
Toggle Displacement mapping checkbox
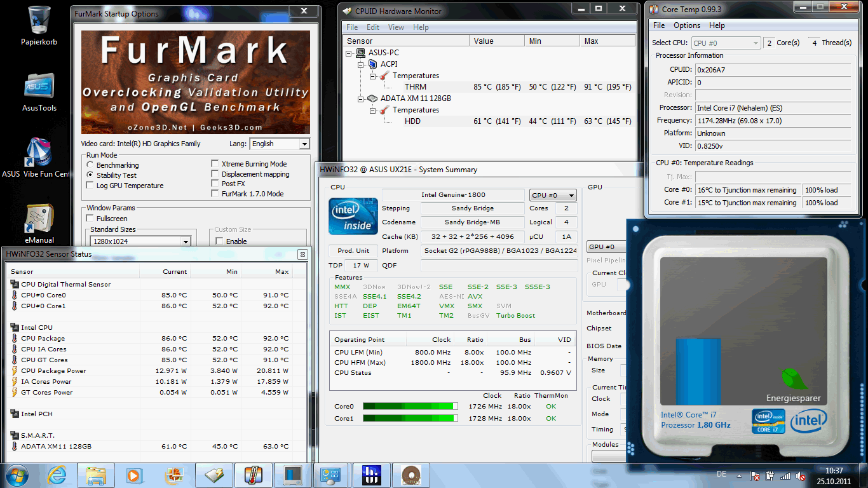[x=215, y=174]
